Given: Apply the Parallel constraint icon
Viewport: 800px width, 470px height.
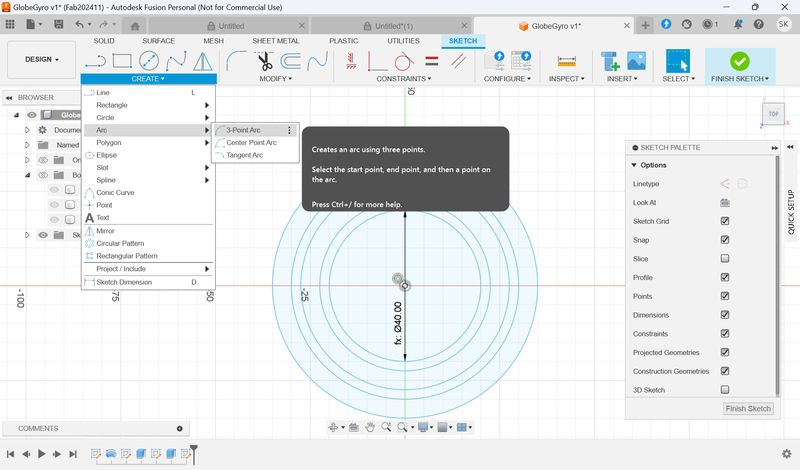Looking at the screenshot, I should 458,61.
